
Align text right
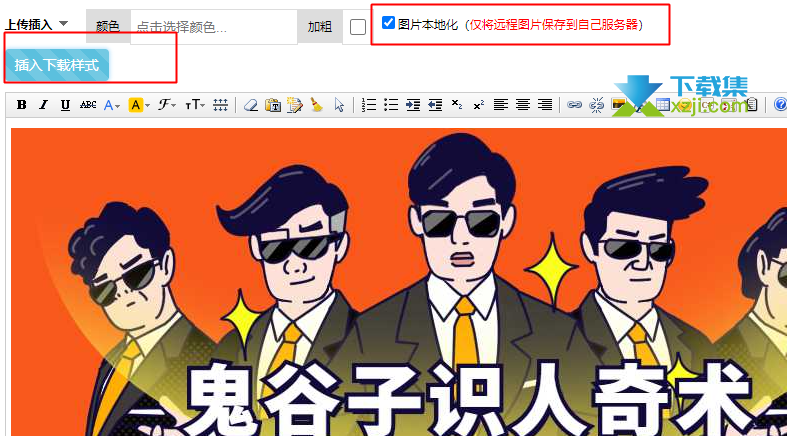(x=545, y=105)
